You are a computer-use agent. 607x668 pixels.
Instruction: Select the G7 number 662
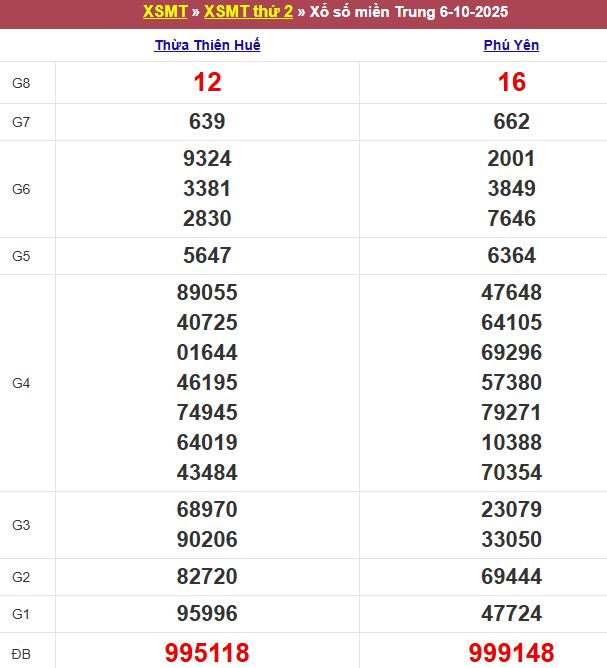[511, 122]
